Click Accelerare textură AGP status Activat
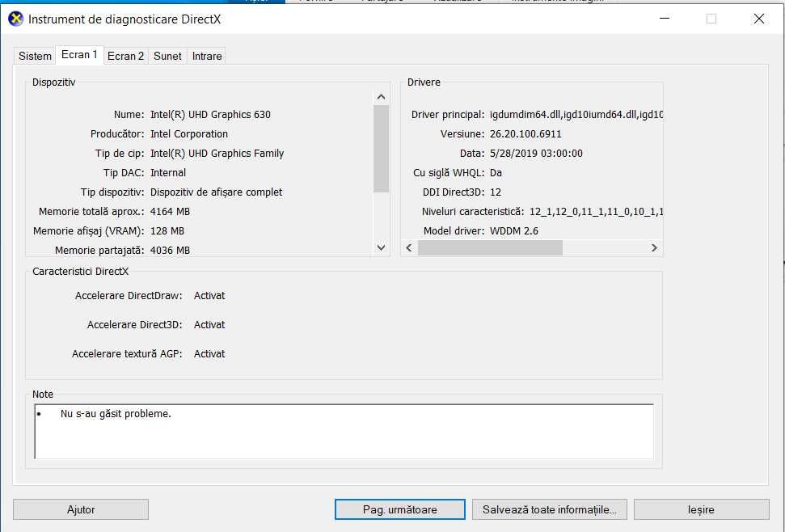This screenshot has width=785, height=532. [x=209, y=354]
